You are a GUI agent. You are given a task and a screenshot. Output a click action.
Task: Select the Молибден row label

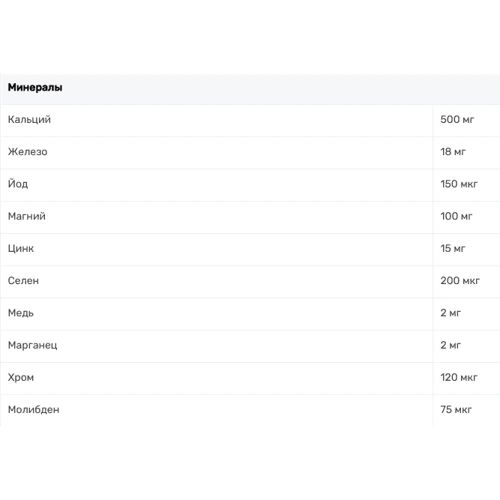(x=34, y=409)
